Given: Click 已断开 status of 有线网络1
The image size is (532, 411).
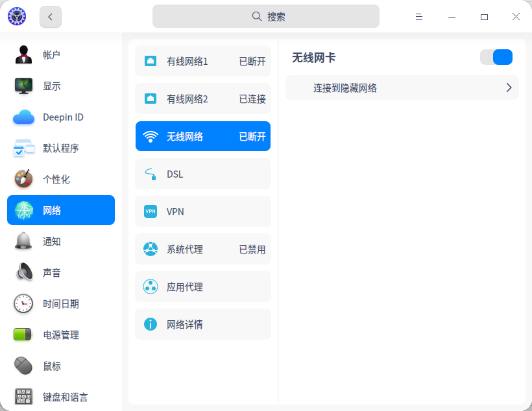Looking at the screenshot, I should pyautogui.click(x=252, y=62).
